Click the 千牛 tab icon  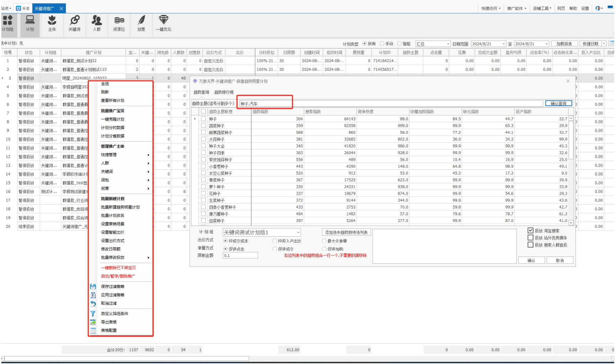coord(19,8)
